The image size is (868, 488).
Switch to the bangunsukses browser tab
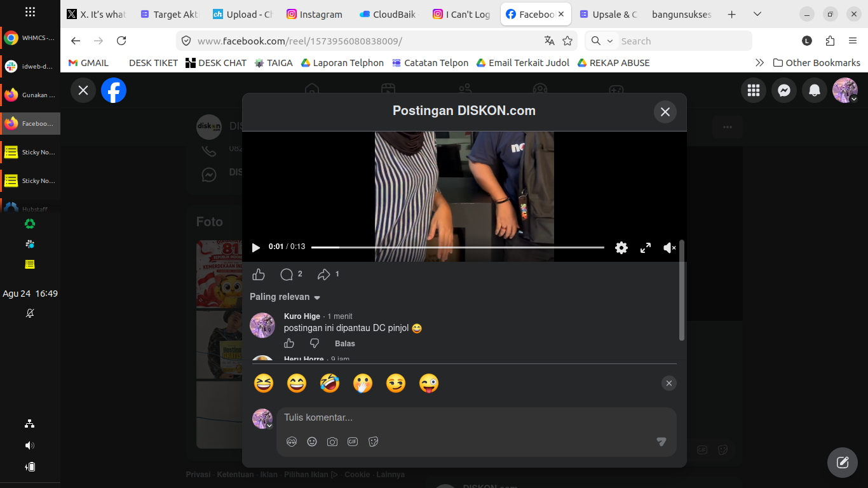(x=682, y=14)
